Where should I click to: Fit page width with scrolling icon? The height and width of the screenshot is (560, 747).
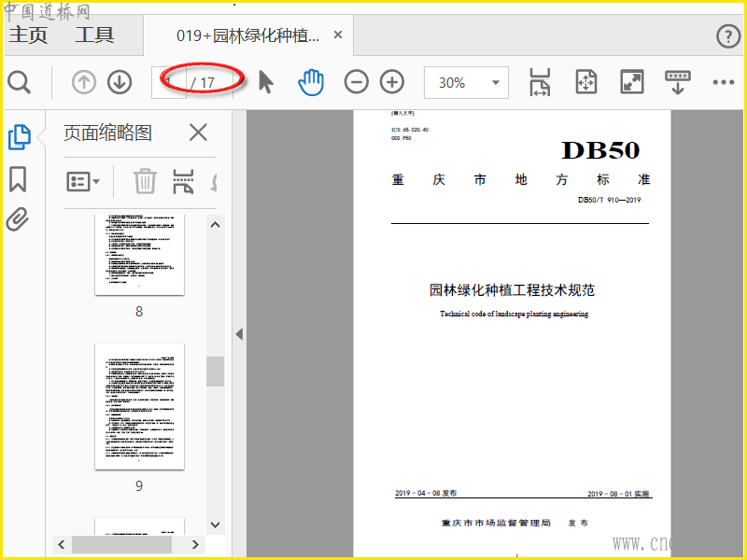[540, 82]
